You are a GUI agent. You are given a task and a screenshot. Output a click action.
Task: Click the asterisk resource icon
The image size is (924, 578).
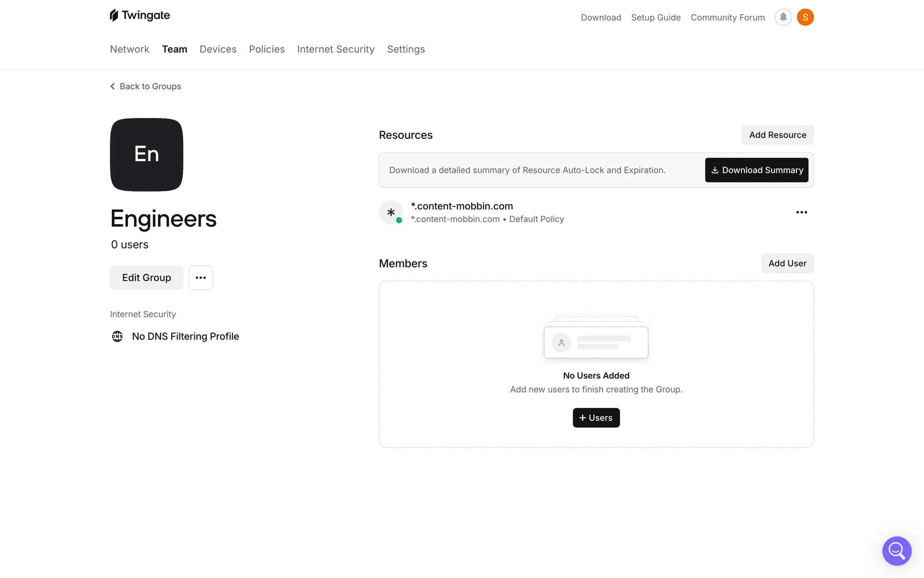[x=391, y=212]
